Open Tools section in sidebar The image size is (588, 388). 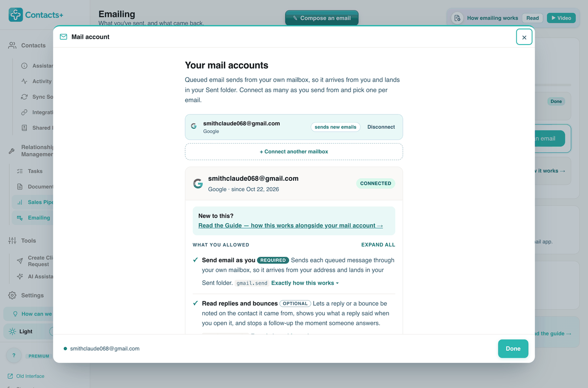(x=28, y=241)
